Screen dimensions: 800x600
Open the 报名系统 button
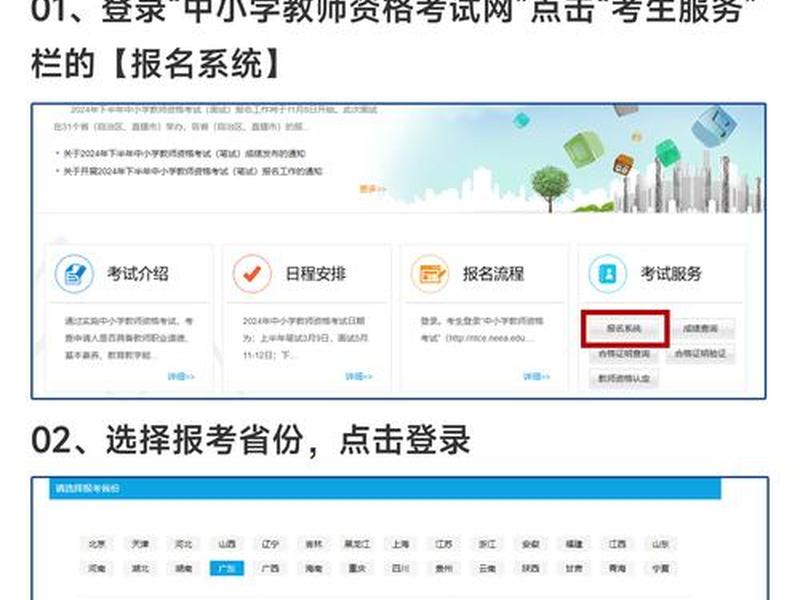pos(624,329)
